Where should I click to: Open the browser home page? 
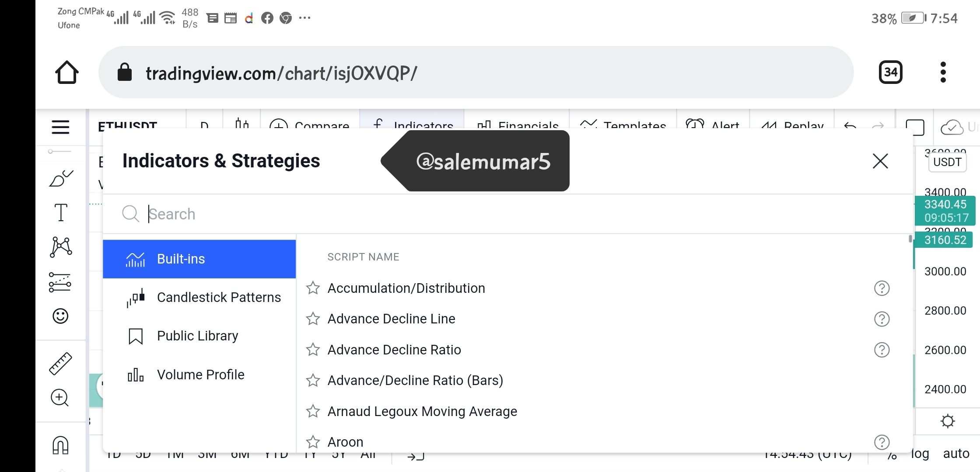tap(66, 72)
